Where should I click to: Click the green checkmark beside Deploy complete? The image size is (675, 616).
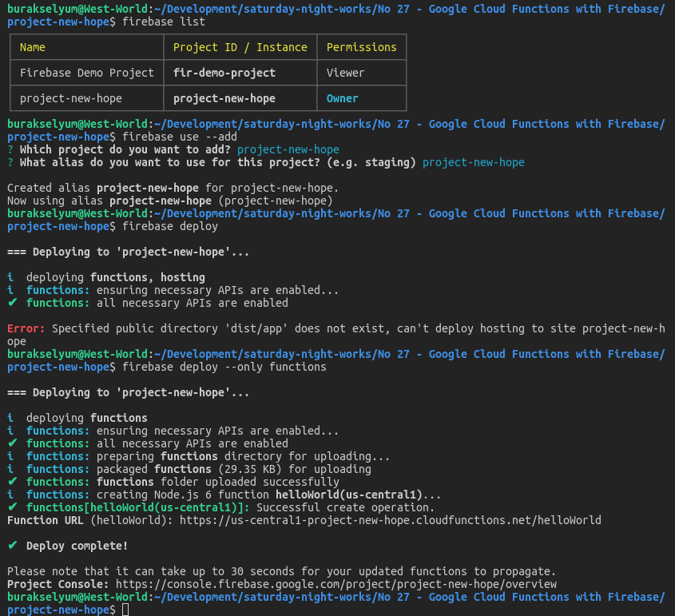11,546
